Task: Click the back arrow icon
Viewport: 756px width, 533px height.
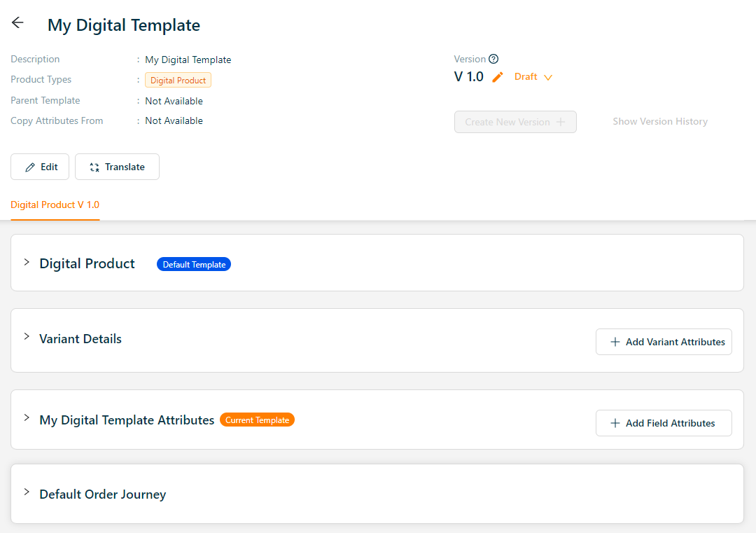Action: click(17, 22)
